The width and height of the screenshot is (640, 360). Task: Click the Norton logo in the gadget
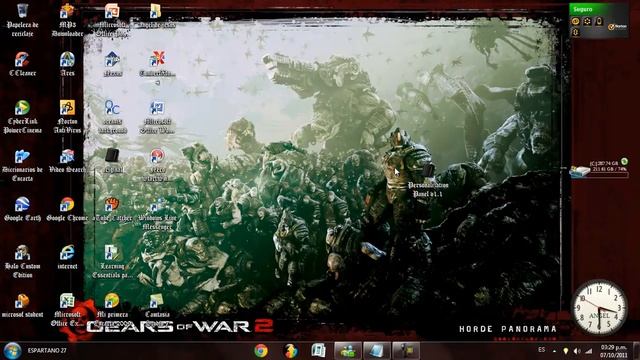pyautogui.click(x=618, y=27)
